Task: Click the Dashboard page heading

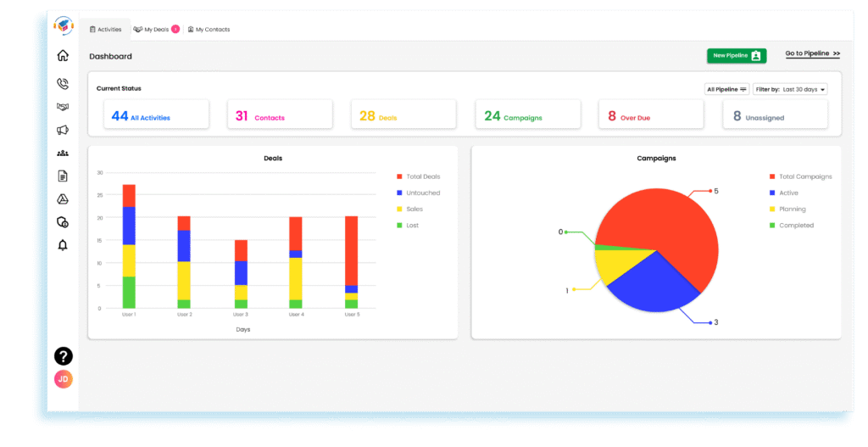Action: pos(111,57)
